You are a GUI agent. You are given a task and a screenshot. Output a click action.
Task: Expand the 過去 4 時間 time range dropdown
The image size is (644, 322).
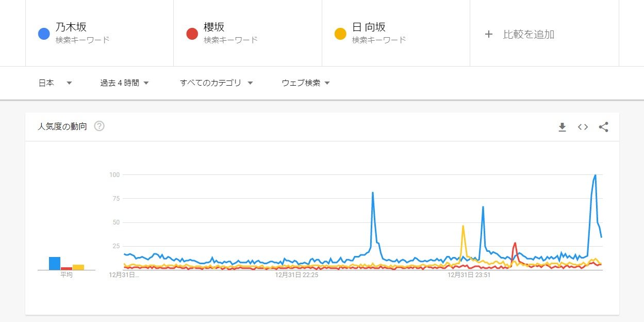[x=125, y=83]
